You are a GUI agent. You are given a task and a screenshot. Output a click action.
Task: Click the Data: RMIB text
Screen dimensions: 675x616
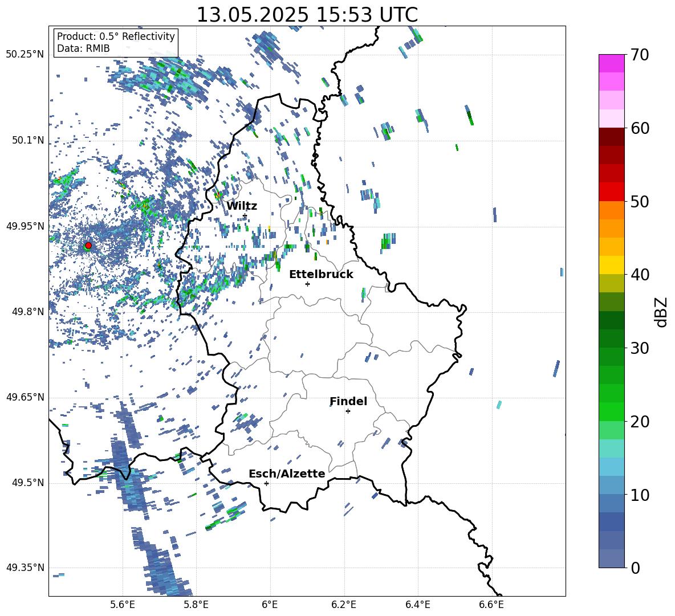83,48
